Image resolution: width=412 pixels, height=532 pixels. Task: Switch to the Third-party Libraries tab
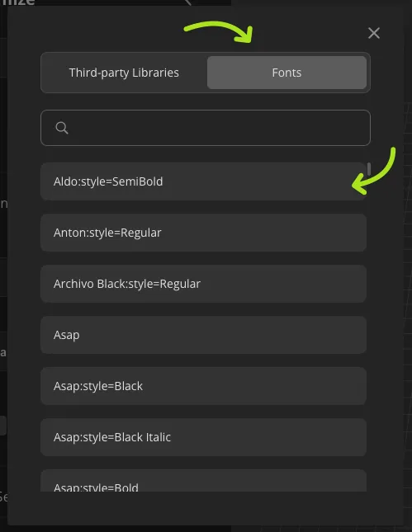pyautogui.click(x=124, y=73)
